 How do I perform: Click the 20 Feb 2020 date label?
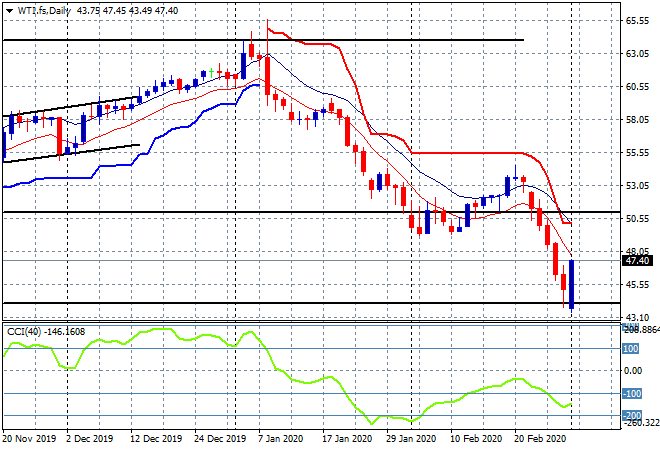(540, 439)
